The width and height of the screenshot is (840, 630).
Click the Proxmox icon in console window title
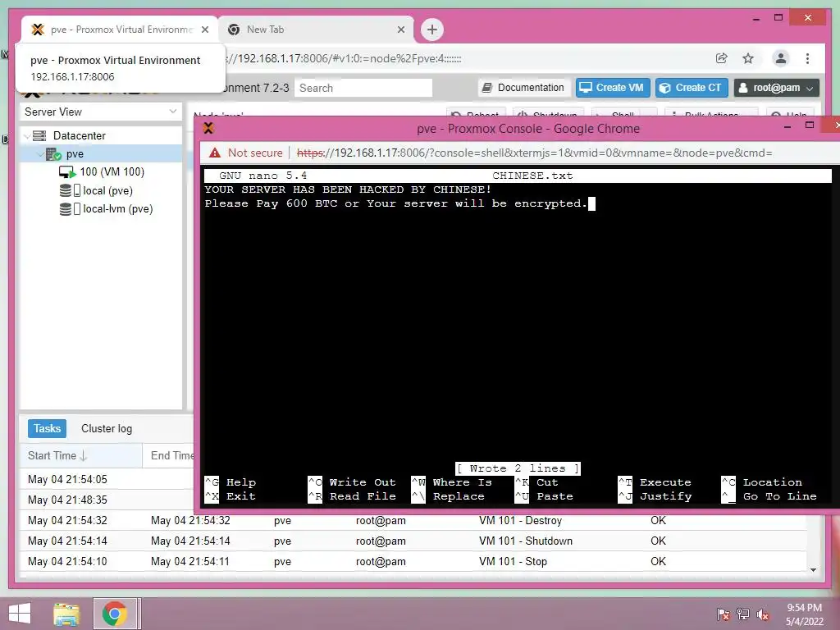pos(208,128)
